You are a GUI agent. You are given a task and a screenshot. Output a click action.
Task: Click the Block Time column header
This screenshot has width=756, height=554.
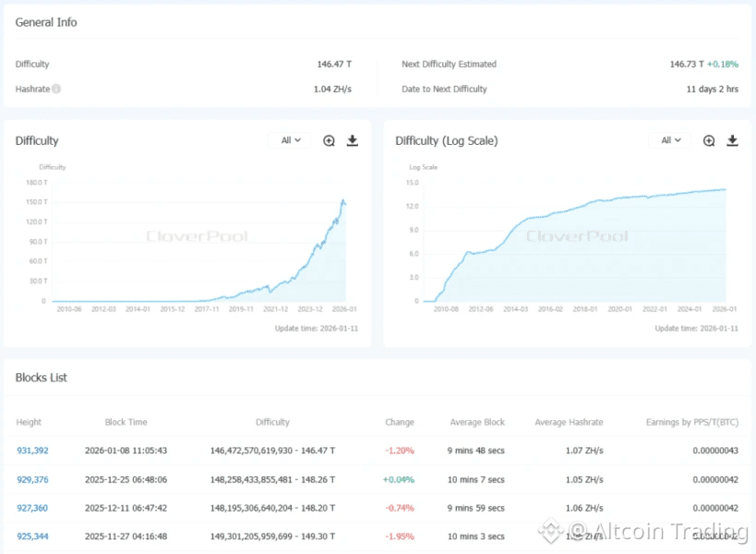[126, 422]
